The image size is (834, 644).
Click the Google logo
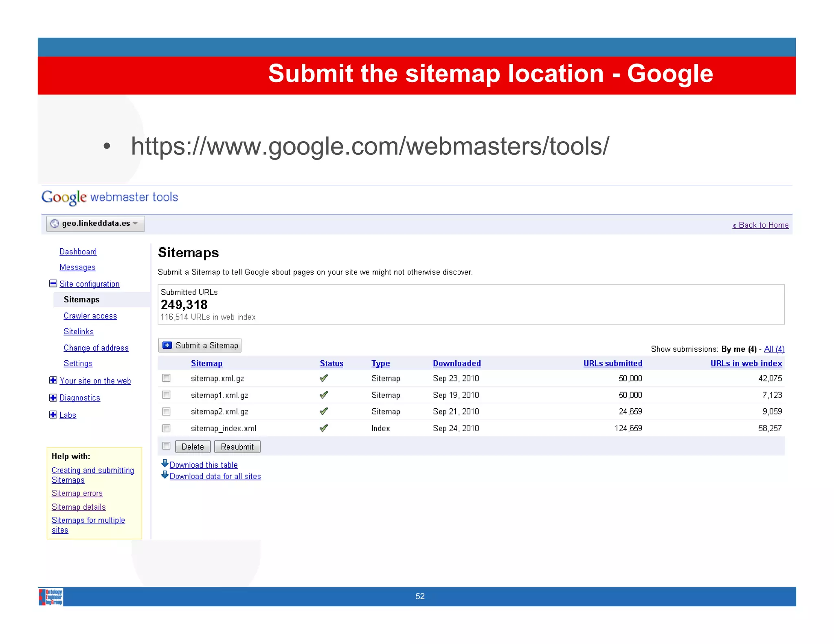click(x=64, y=197)
